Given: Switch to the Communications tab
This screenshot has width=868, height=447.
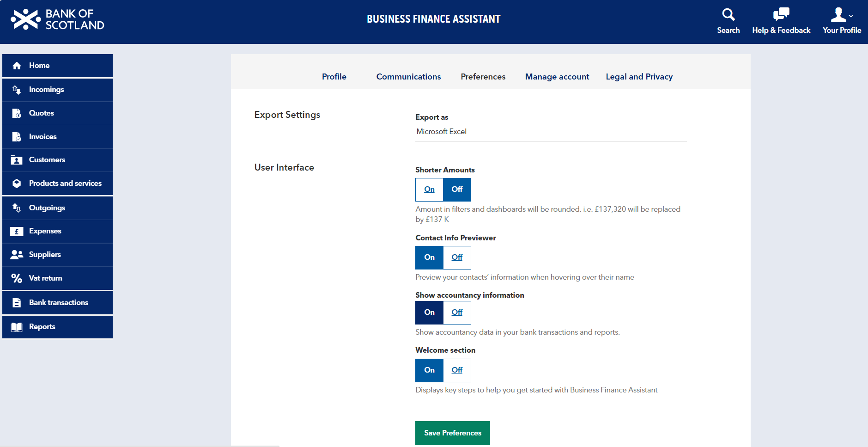Looking at the screenshot, I should [x=409, y=77].
